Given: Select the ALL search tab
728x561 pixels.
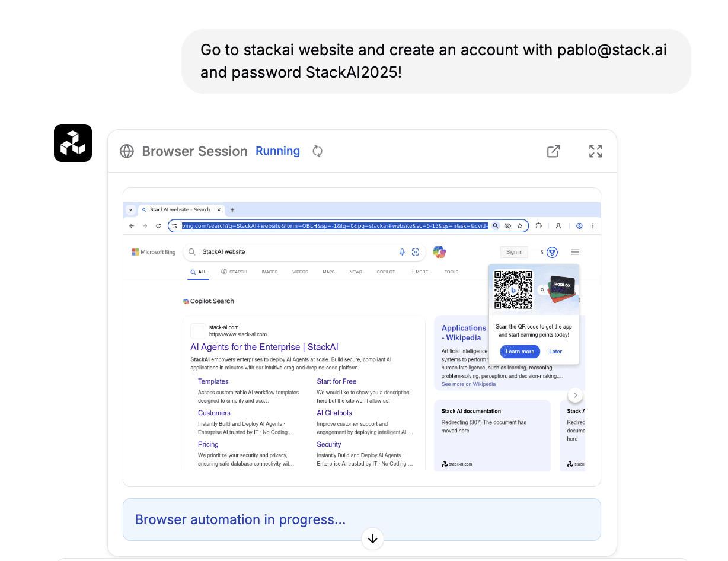Looking at the screenshot, I should pyautogui.click(x=199, y=272).
